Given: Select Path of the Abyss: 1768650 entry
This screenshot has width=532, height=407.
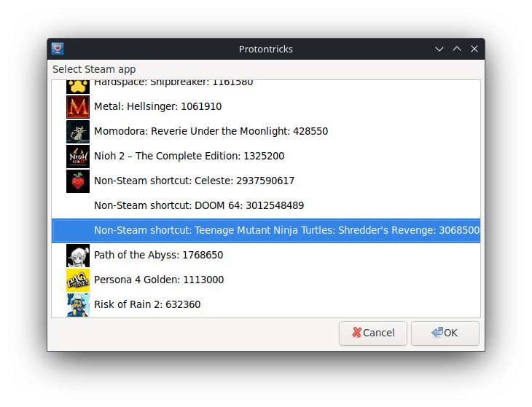Looking at the screenshot, I should [266, 255].
